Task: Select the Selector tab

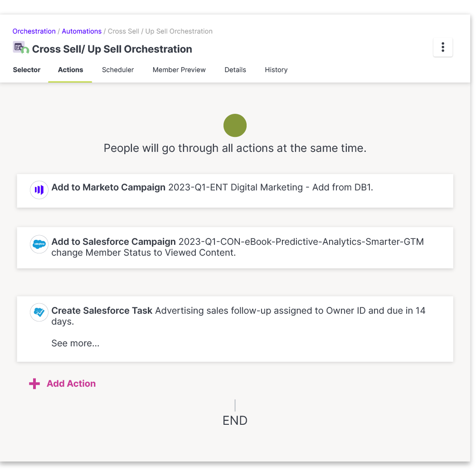Action: (x=26, y=70)
